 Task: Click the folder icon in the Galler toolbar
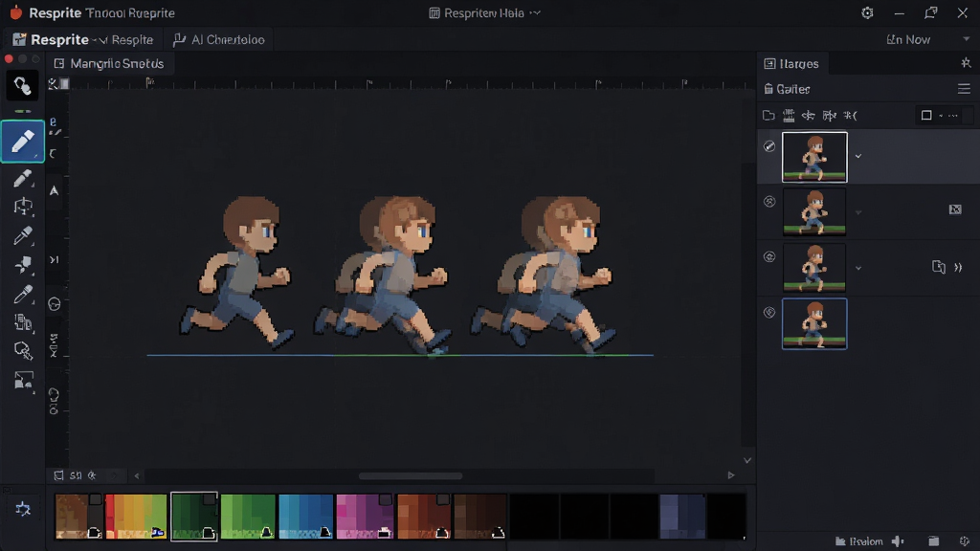768,116
